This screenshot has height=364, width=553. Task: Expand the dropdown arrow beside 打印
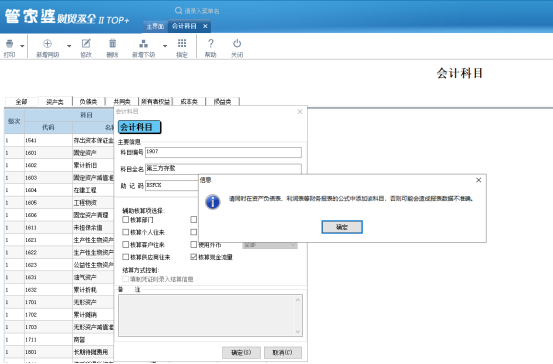pyautogui.click(x=22, y=46)
